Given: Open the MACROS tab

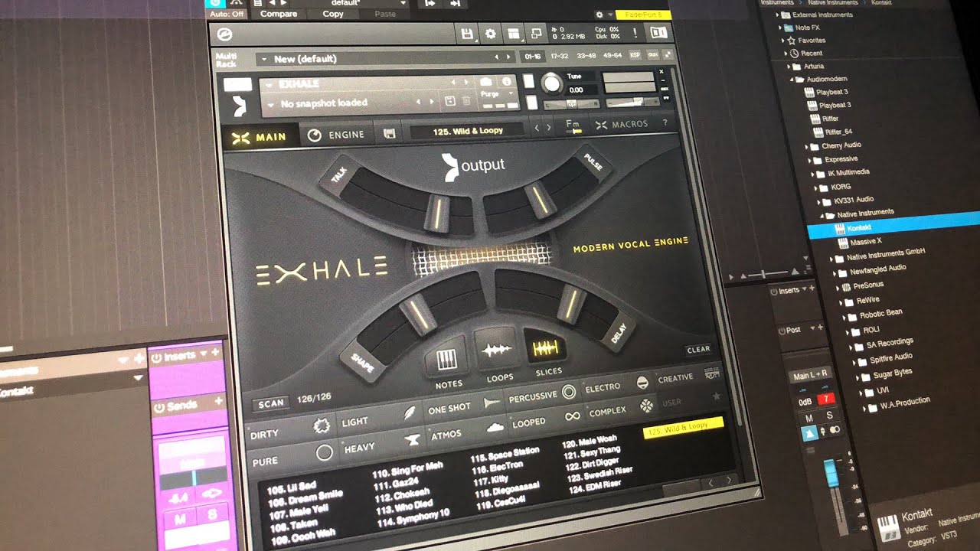Looking at the screenshot, I should (x=622, y=124).
